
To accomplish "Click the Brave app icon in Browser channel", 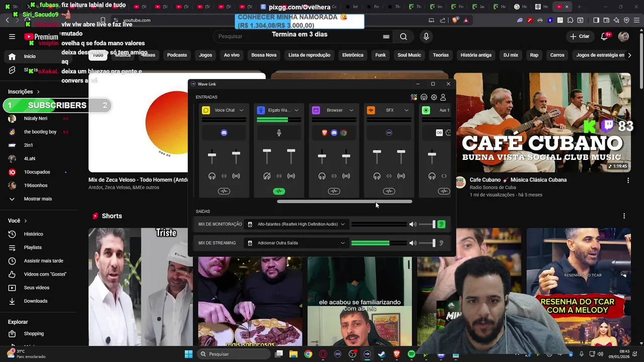I will 325,133.
